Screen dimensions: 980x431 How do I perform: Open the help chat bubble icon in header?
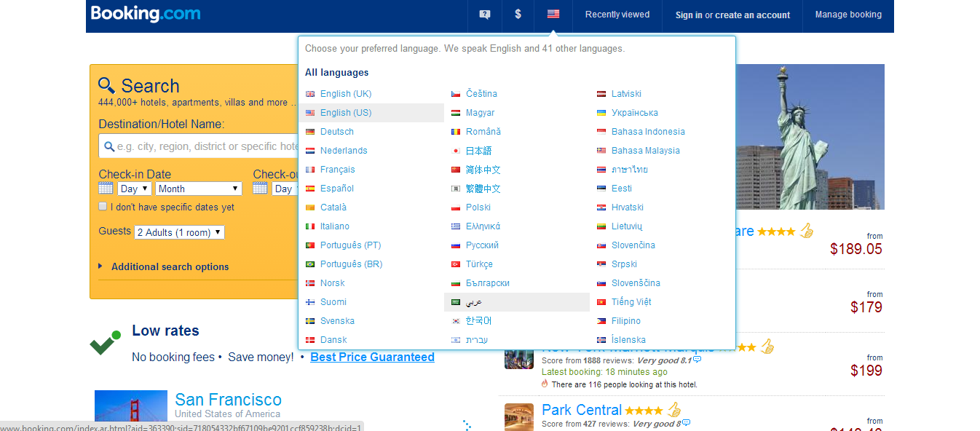coord(485,15)
